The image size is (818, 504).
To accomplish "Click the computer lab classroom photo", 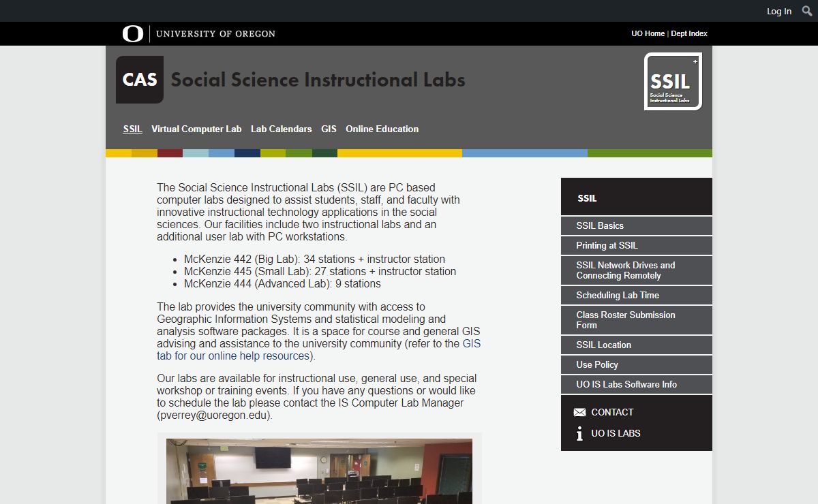I will click(x=319, y=471).
